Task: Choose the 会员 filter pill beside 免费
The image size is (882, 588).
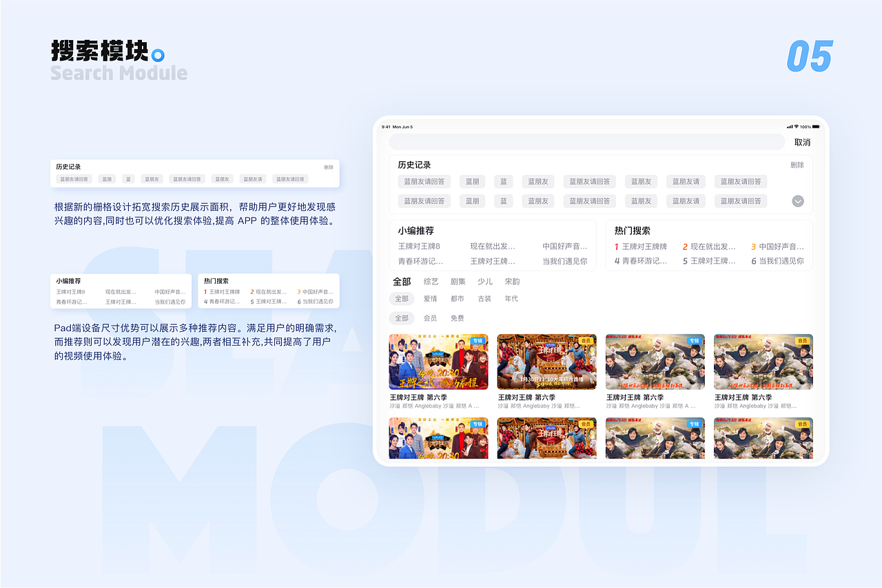Action: (430, 318)
